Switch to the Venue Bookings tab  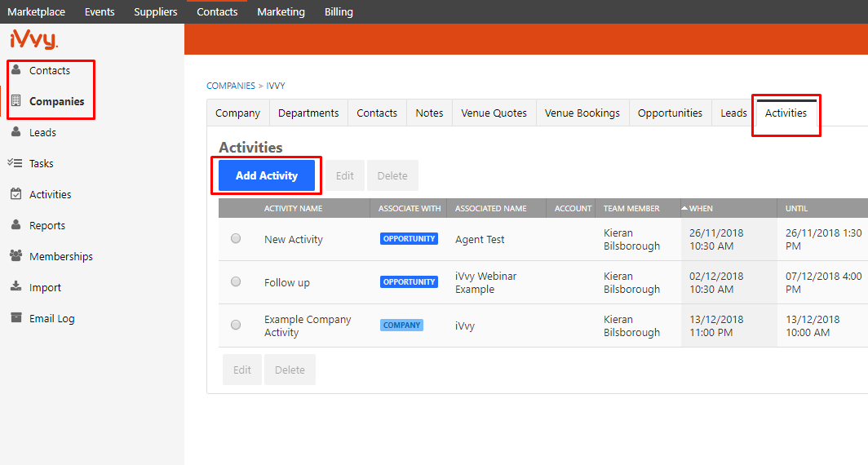[x=582, y=113]
